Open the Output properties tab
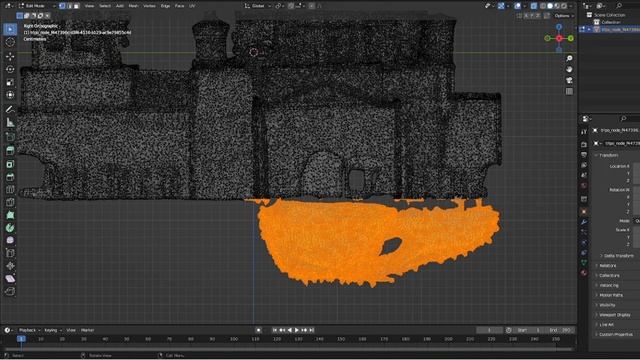Viewport: 640px width, 360px height. pos(584,155)
